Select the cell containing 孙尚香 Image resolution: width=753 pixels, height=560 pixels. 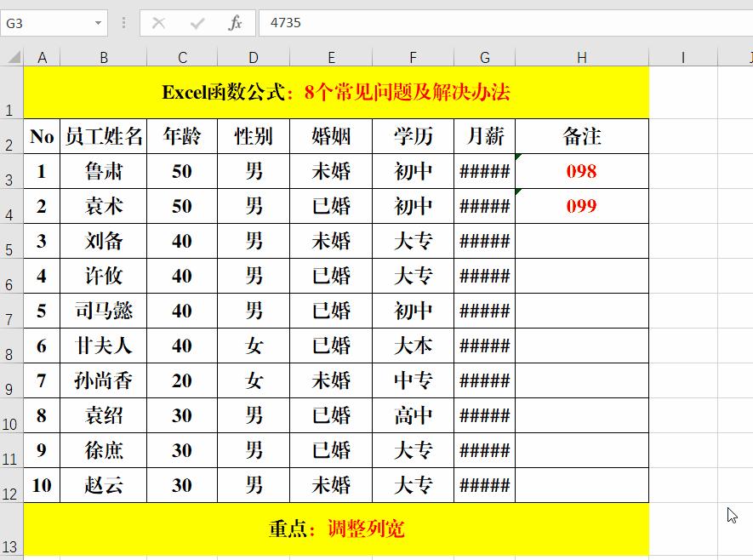coord(104,380)
